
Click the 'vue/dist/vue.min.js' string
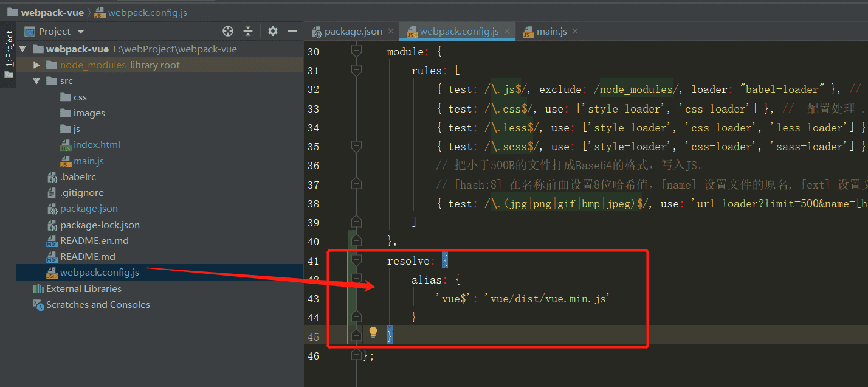pyautogui.click(x=546, y=299)
